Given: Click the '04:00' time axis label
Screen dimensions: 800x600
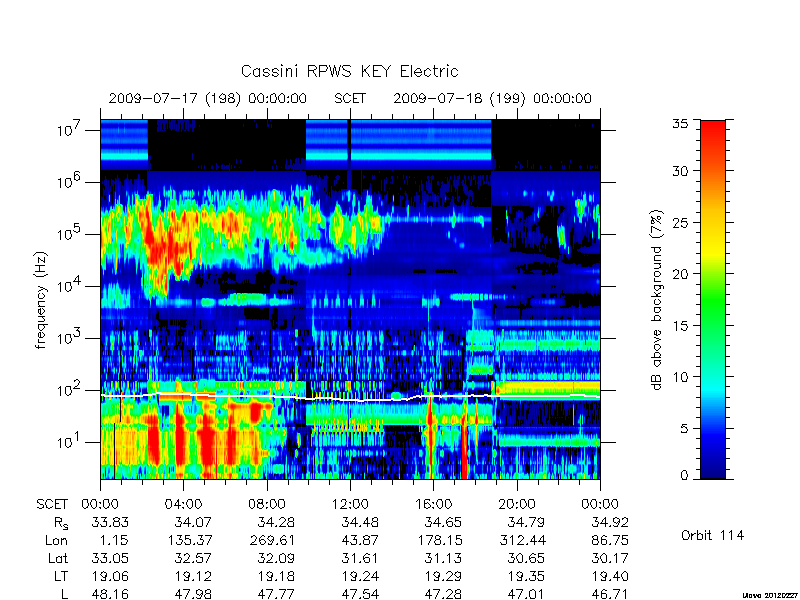Looking at the screenshot, I should point(183,504).
